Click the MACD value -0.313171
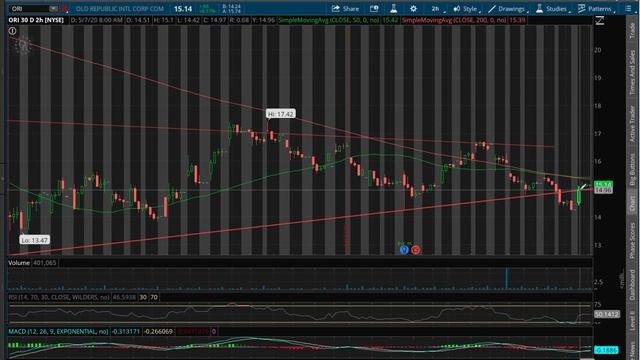The image size is (640, 360). coord(126,331)
